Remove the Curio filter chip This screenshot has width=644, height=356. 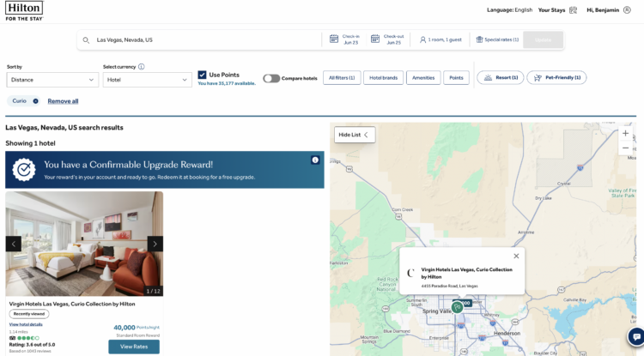(x=35, y=101)
